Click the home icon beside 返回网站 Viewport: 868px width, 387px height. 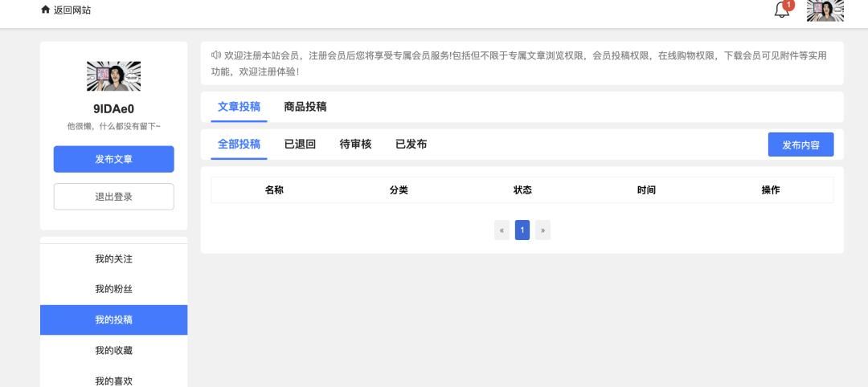coord(45,10)
